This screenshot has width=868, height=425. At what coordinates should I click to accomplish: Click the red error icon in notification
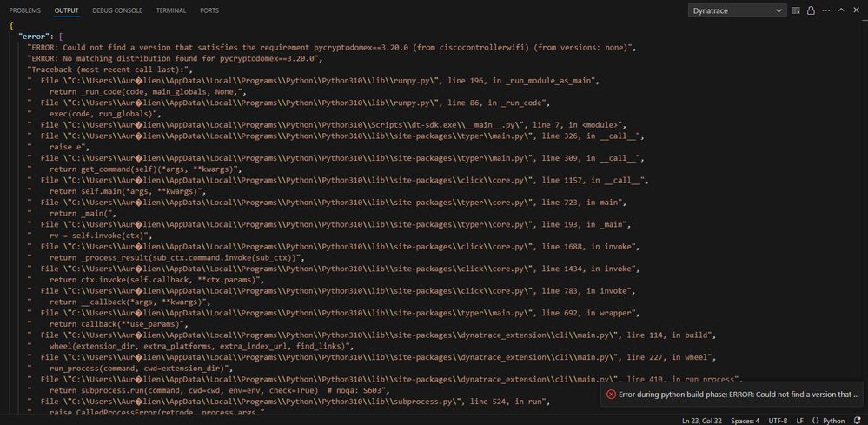point(611,394)
